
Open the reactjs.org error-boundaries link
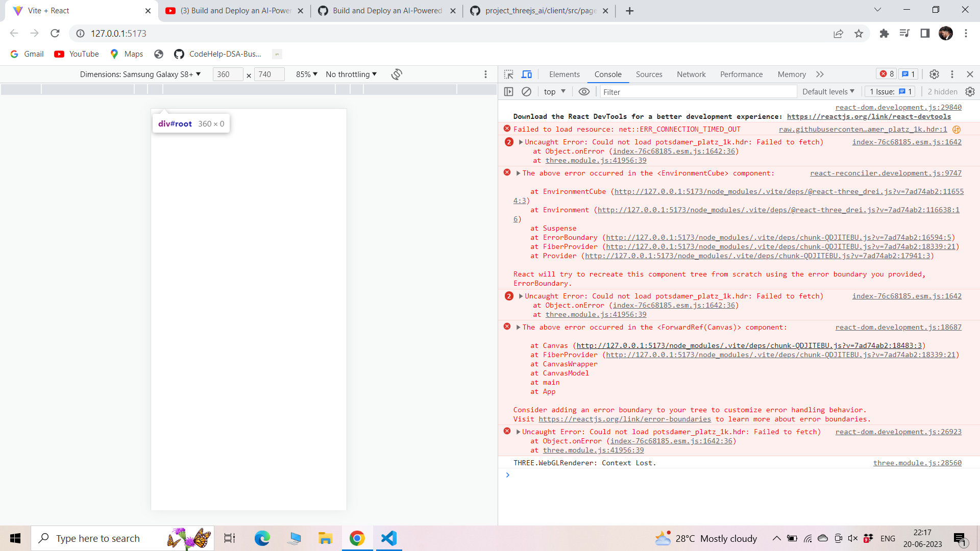click(624, 419)
